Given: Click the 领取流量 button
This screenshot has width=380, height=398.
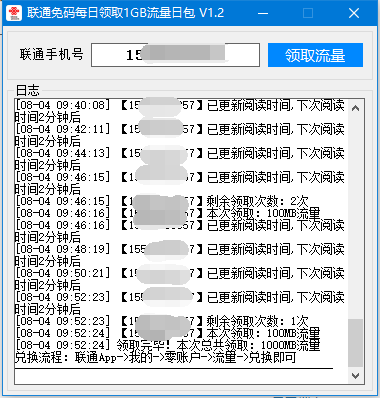Looking at the screenshot, I should (x=315, y=55).
